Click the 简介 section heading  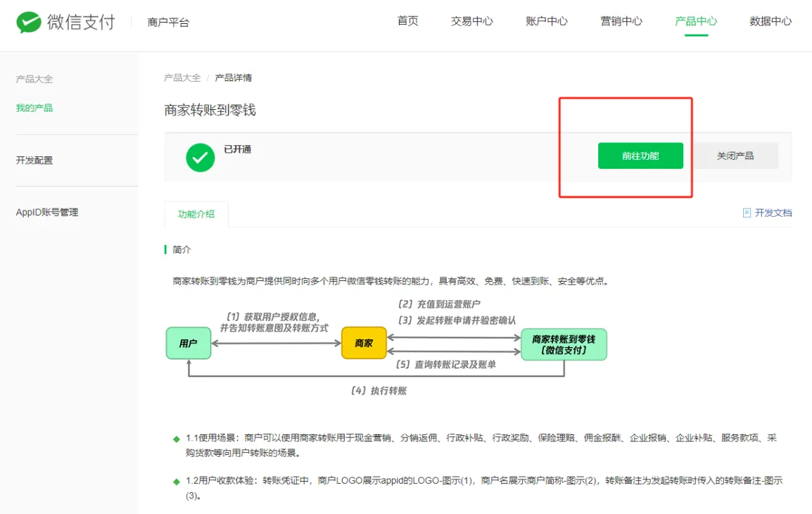(x=182, y=250)
